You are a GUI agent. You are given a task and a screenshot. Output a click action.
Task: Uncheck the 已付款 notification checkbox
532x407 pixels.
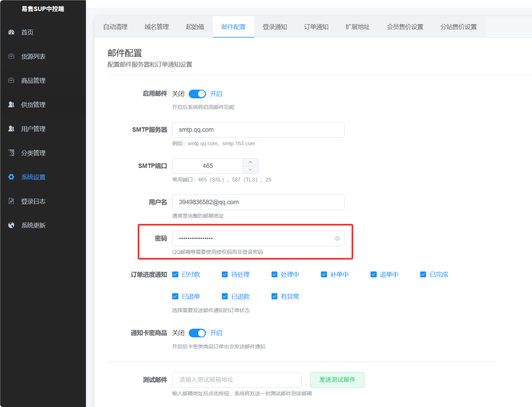click(175, 274)
